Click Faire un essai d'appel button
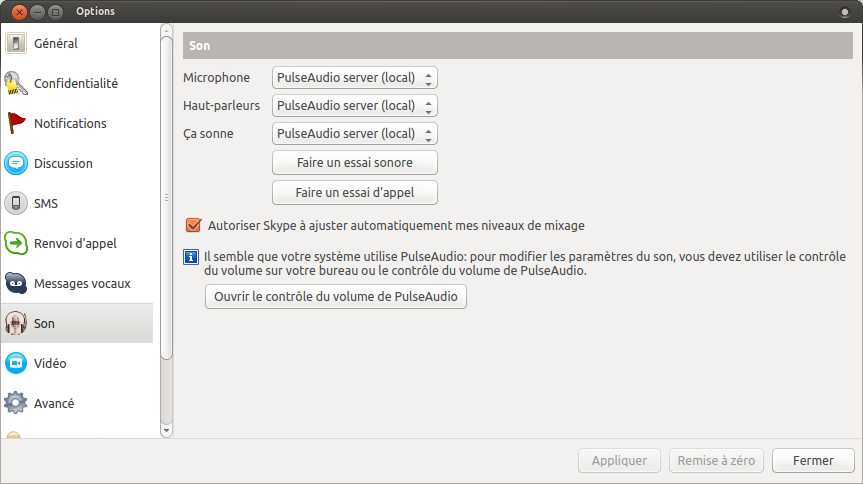 [355, 192]
